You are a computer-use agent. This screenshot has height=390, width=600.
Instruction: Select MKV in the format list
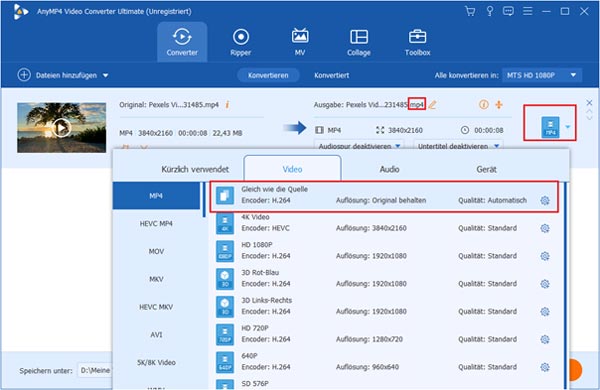(156, 279)
